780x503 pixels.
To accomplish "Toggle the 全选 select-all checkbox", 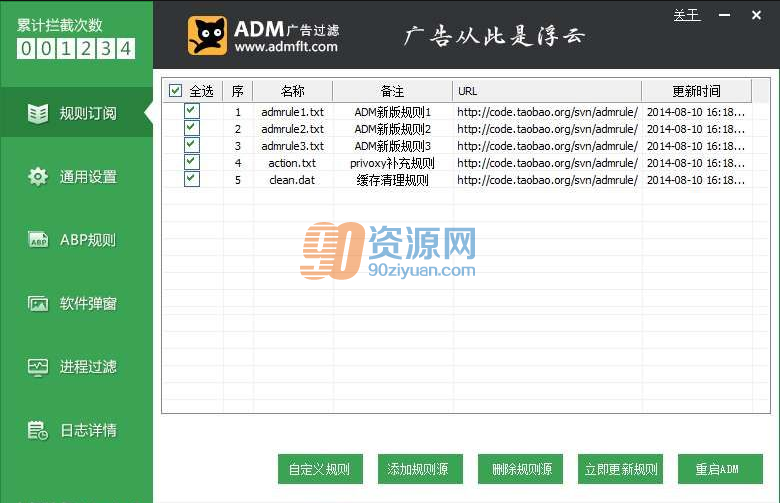I will [x=175, y=91].
